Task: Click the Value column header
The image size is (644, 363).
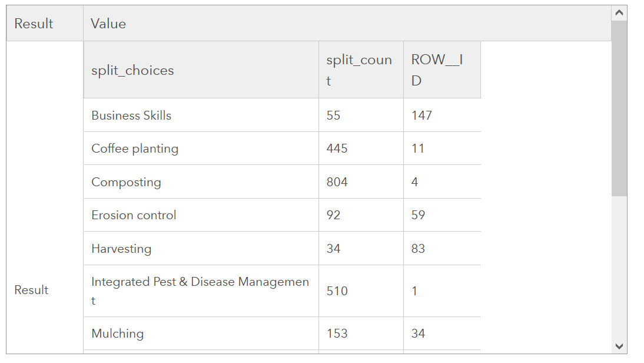Action: tap(108, 24)
